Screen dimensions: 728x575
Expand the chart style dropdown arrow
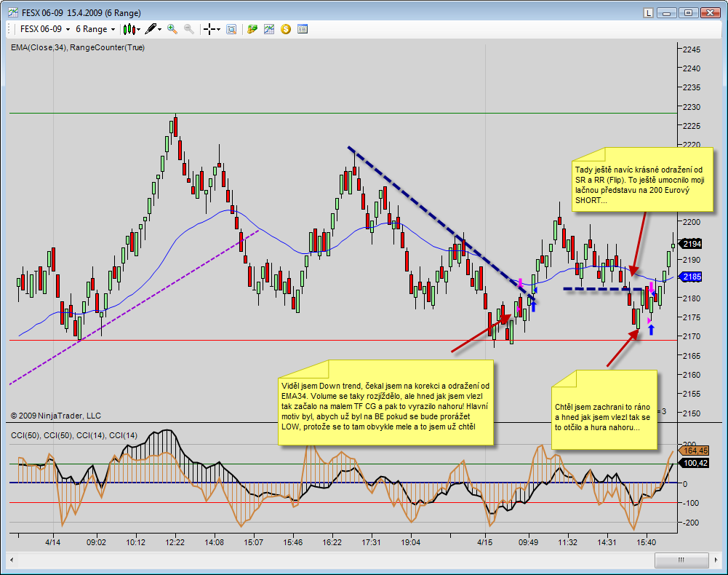click(138, 30)
